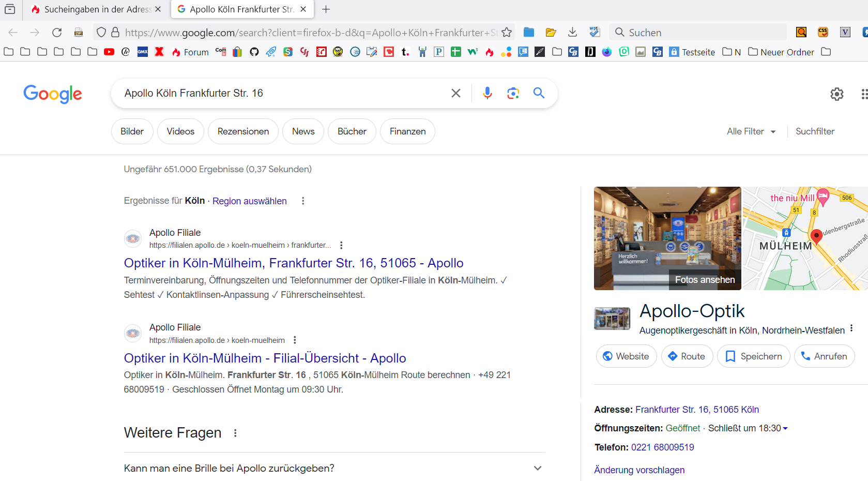Open options for first Apollo Filiale result
Screen dimensions: 868x481
pyautogui.click(x=341, y=245)
